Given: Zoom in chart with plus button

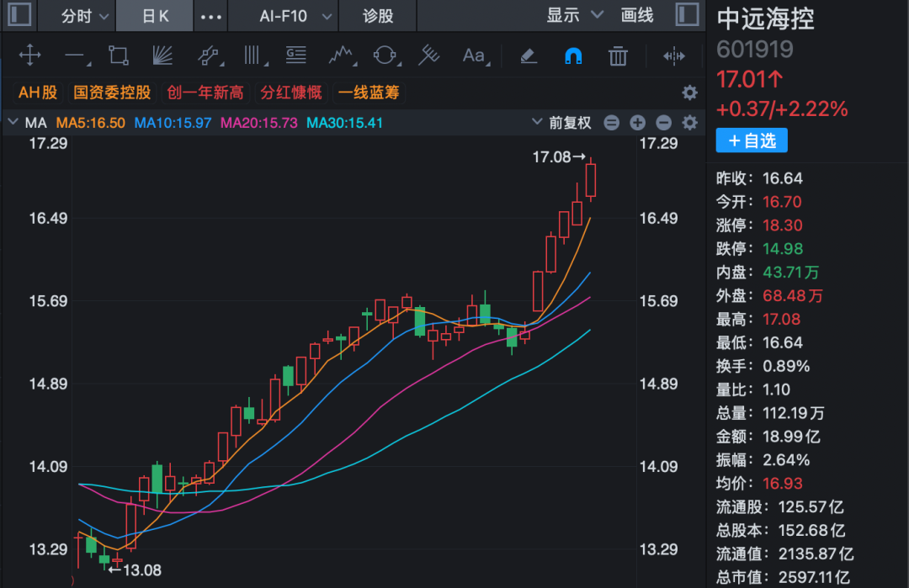Looking at the screenshot, I should 638,123.
